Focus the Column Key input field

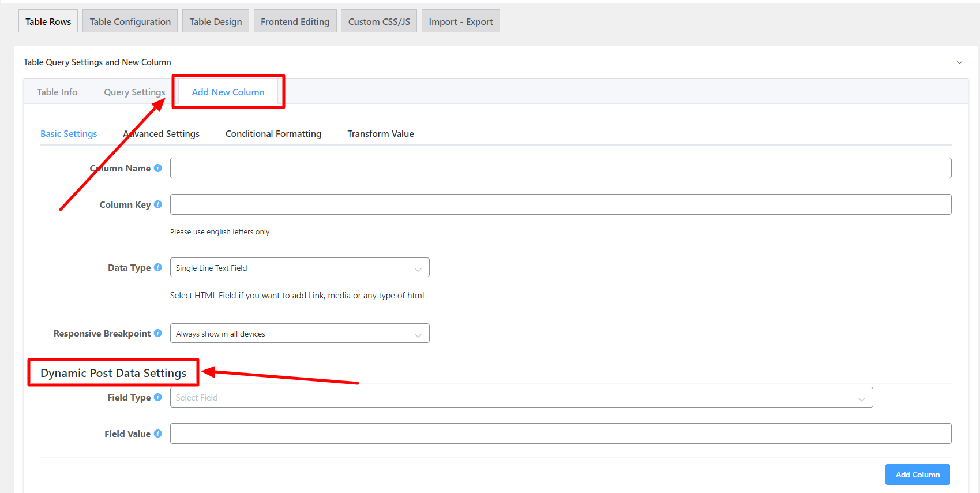[x=561, y=204]
